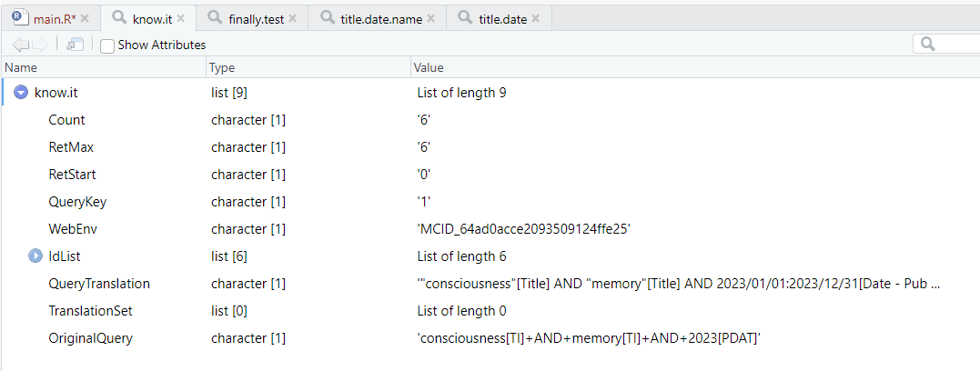Click the show in new window icon
980x371 pixels.
point(76,45)
